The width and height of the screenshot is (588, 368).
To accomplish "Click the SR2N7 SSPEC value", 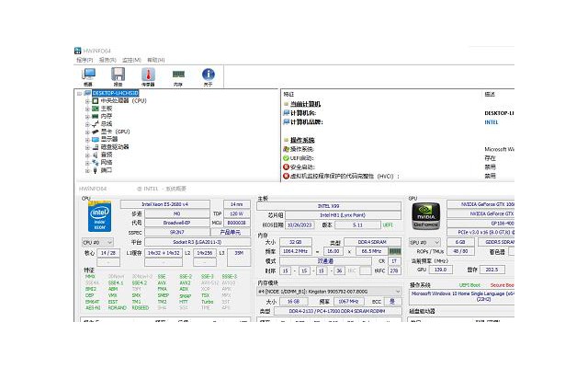I will (177, 233).
